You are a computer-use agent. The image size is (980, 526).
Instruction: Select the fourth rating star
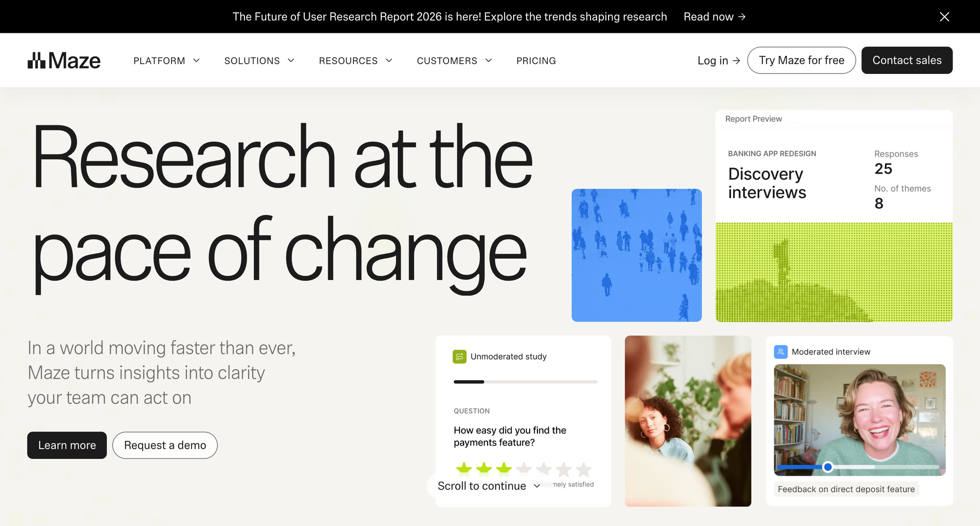[524, 469]
